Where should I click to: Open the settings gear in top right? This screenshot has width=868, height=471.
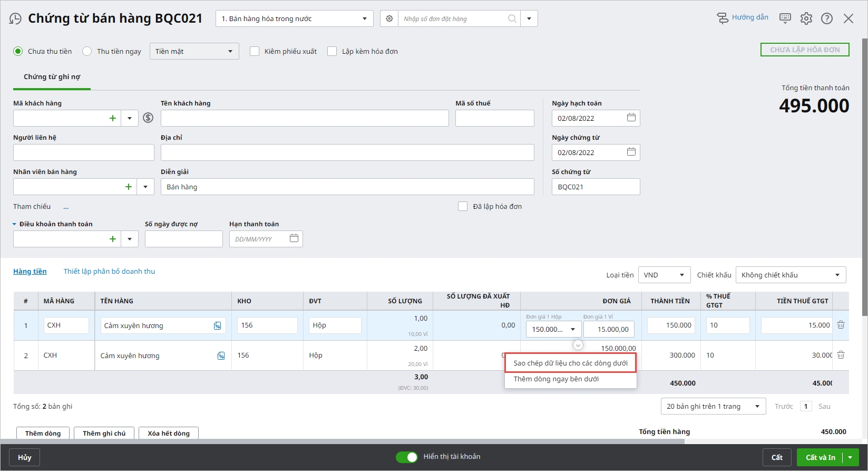click(x=806, y=18)
